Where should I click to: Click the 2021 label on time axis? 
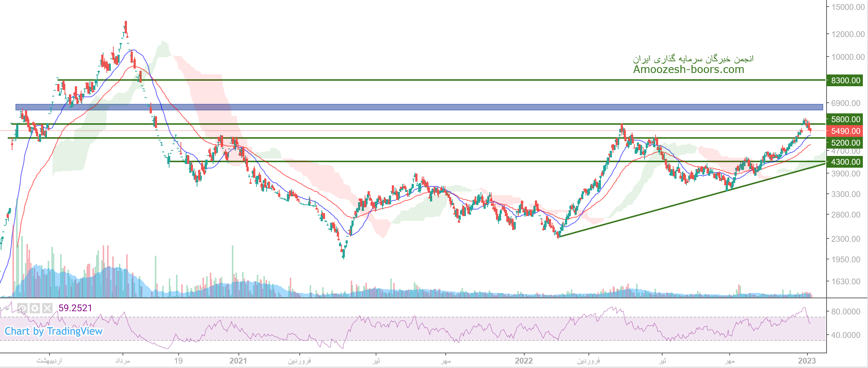(x=238, y=361)
